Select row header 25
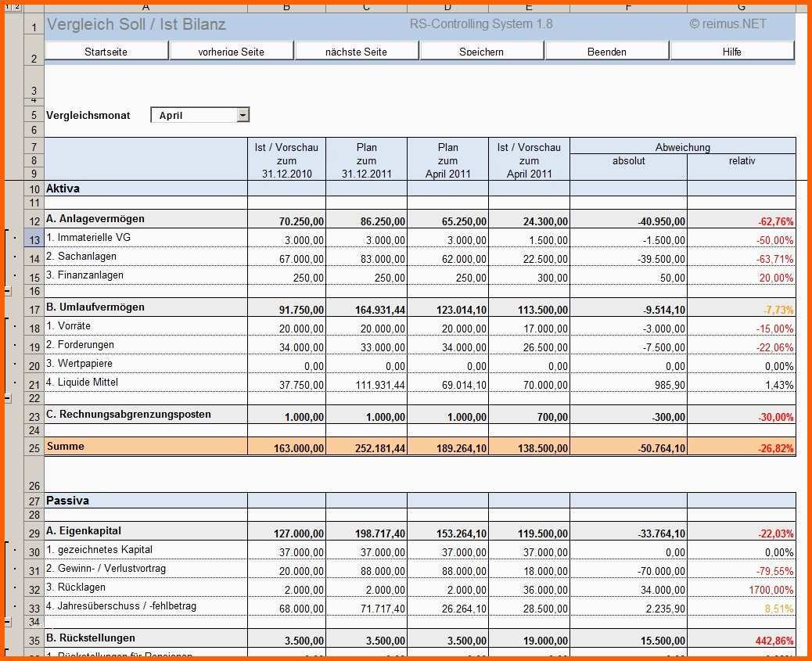The width and height of the screenshot is (812, 661). [34, 447]
